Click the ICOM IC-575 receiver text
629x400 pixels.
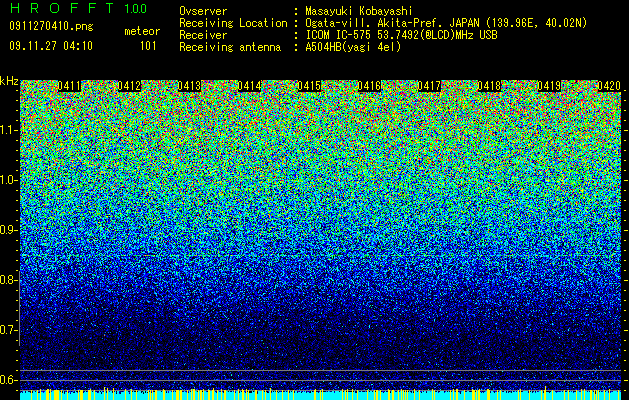point(401,35)
